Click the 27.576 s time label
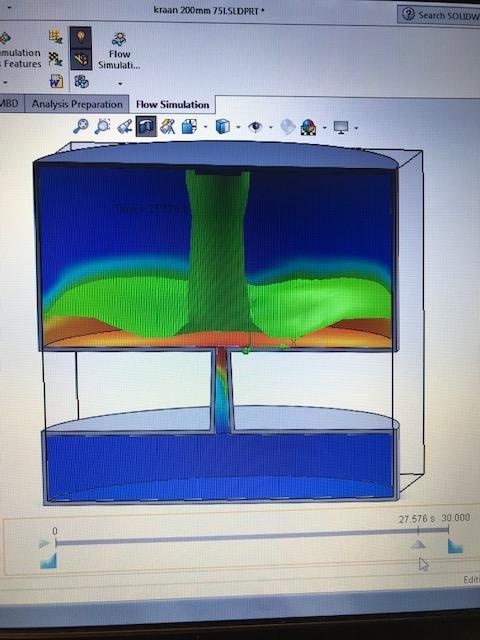The width and height of the screenshot is (480, 640). click(x=417, y=519)
